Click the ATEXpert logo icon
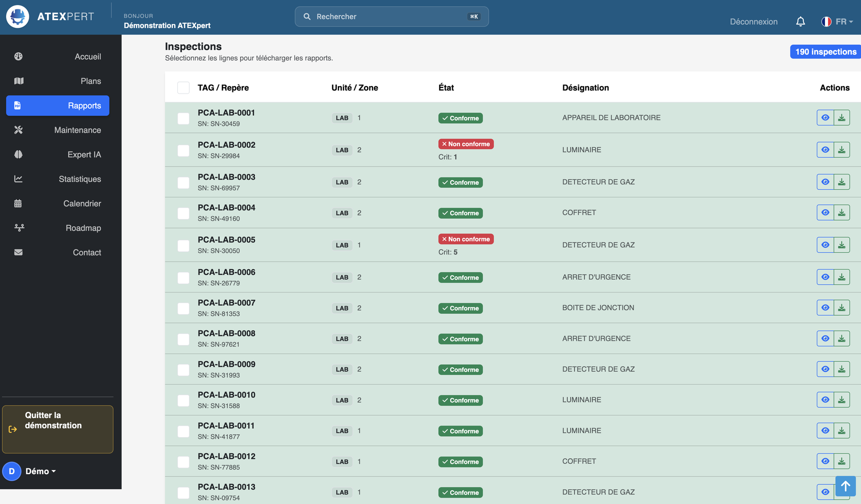The width and height of the screenshot is (861, 504). coord(18,17)
